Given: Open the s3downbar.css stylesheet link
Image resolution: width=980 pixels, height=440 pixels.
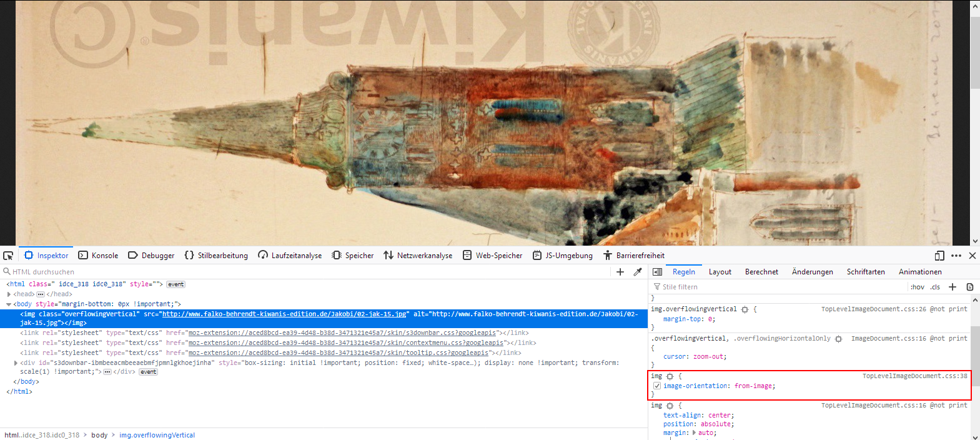Looking at the screenshot, I should [x=342, y=332].
